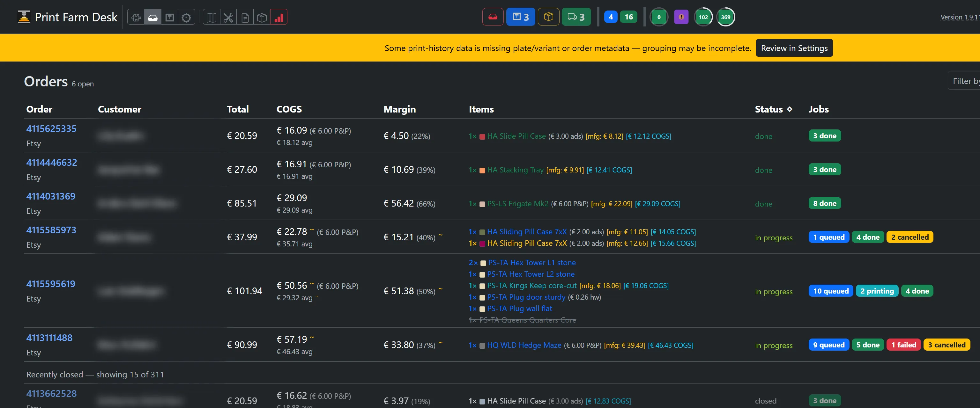Image resolution: width=980 pixels, height=408 pixels.
Task: Click the green truck shipping badge
Action: pos(576,17)
